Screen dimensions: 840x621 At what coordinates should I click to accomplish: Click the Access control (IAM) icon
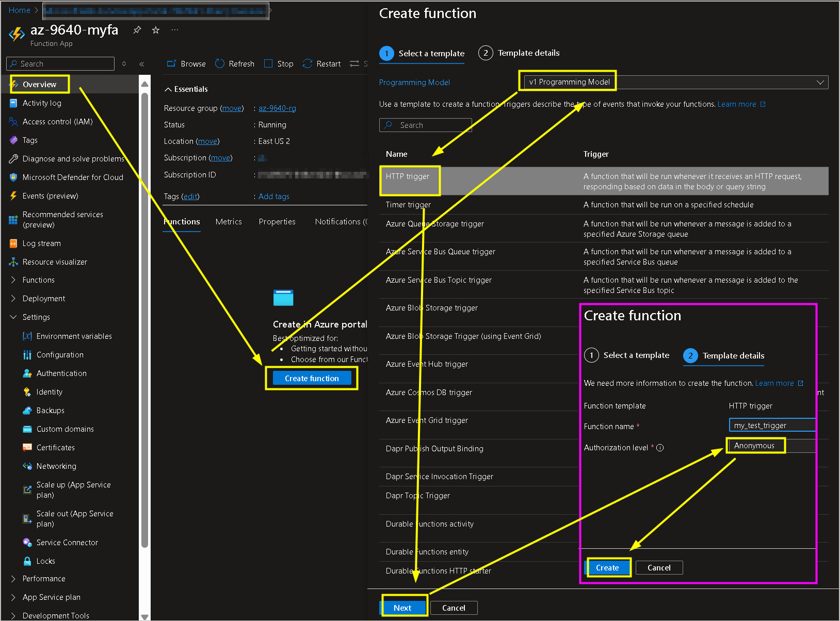(x=13, y=122)
